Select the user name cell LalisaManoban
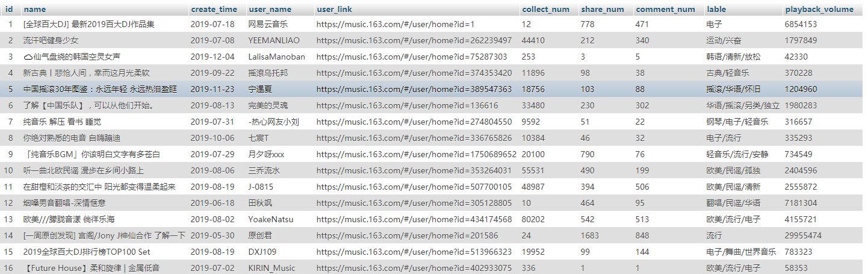This screenshot has width=868, height=274. coord(276,57)
